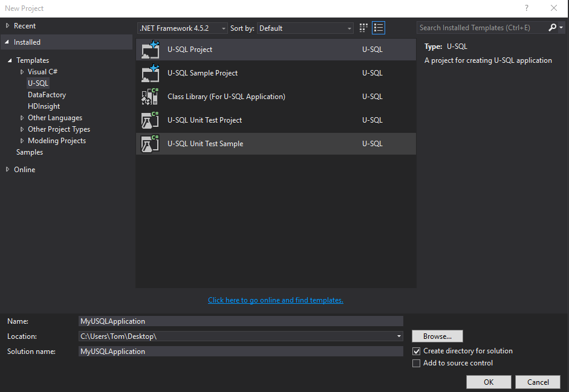Open the Location history dropdown arrow
The image size is (569, 392).
[x=398, y=336]
